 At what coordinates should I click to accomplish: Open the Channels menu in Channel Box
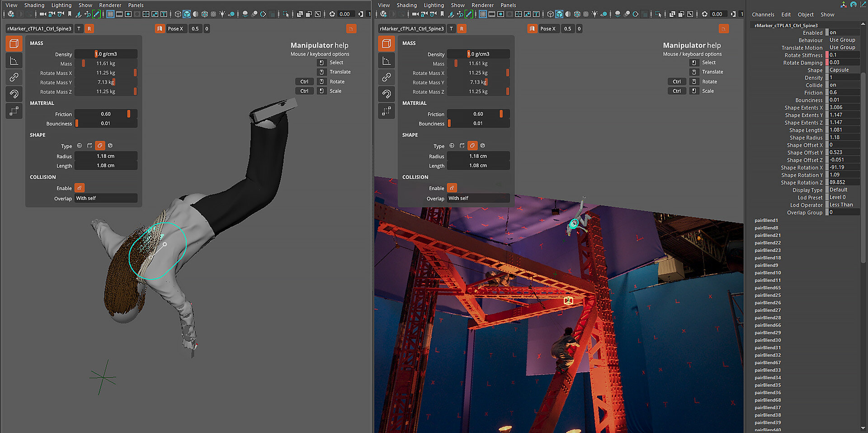click(763, 14)
